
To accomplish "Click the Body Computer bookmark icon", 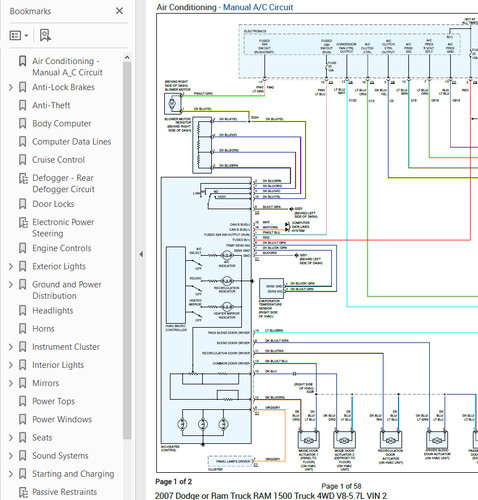I will pos(22,123).
